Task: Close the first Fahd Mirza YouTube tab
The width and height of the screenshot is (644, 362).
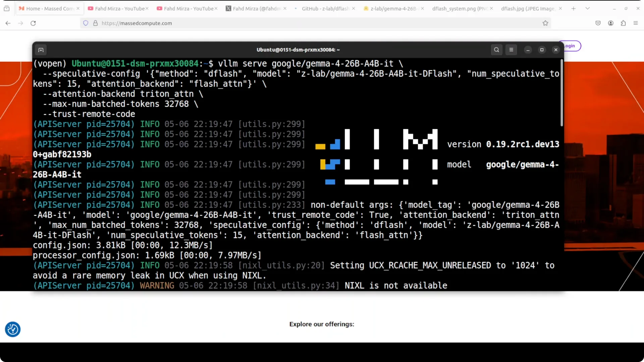Action: click(147, 8)
